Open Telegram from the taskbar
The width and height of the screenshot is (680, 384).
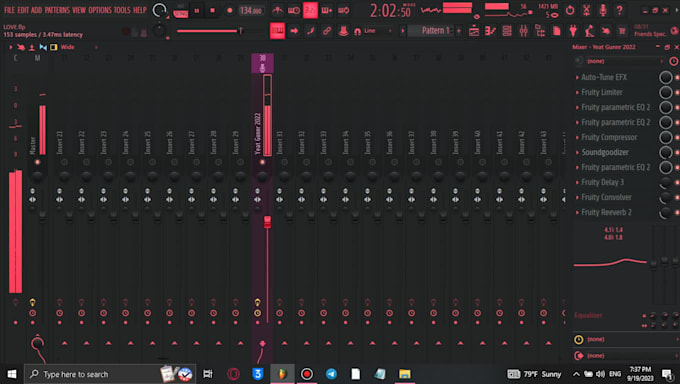(331, 374)
